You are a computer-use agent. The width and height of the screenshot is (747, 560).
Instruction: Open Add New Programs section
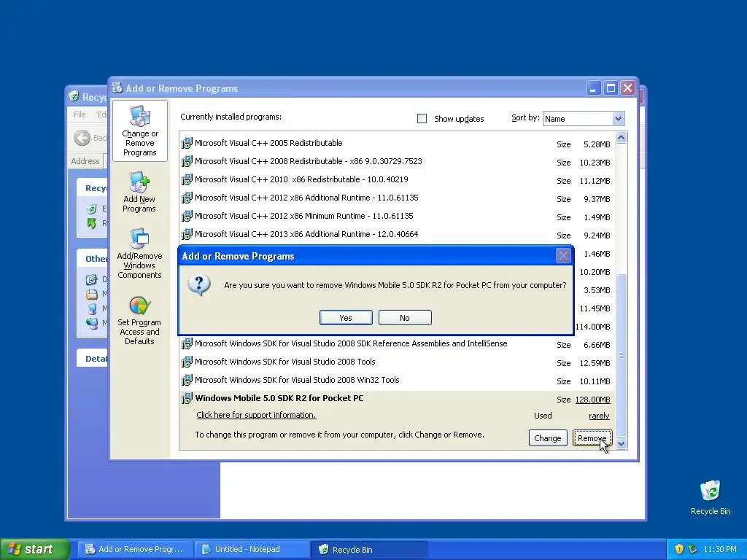(139, 192)
